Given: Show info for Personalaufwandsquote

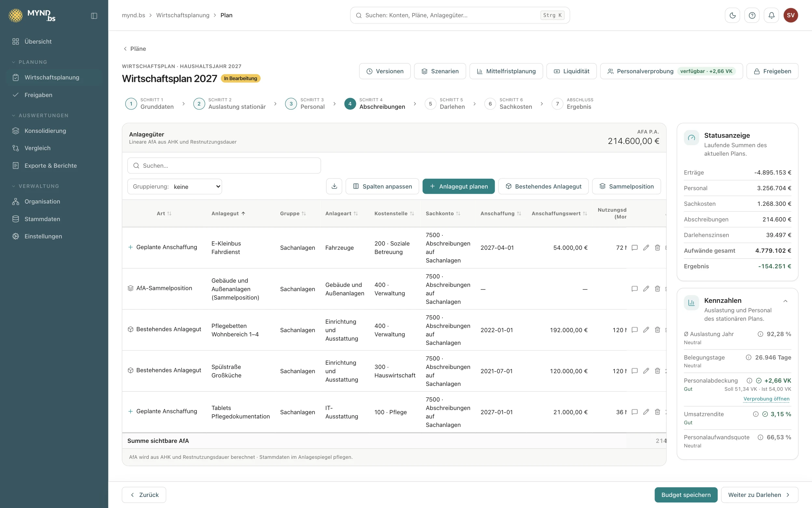Looking at the screenshot, I should pos(760,437).
